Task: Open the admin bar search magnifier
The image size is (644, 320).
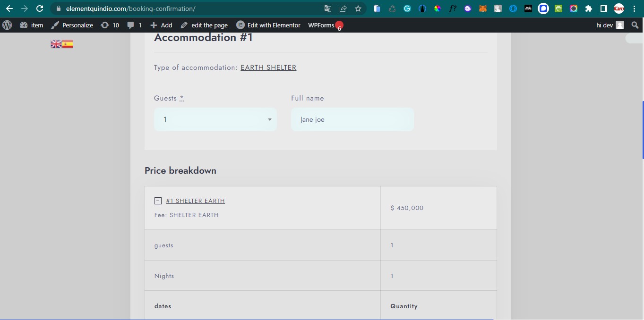Action: click(x=635, y=25)
